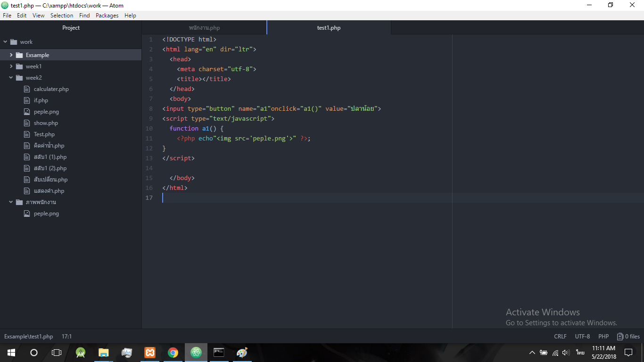This screenshot has width=644, height=362.
Task: Click the คิดค่าน้ำ.php file icon
Action: 27,146
